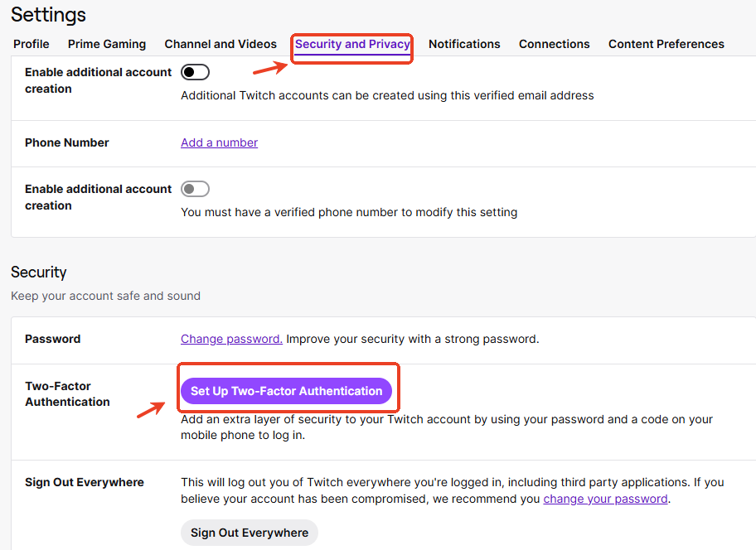The image size is (756, 550).
Task: Open the Security and Privacy tab
Action: click(351, 44)
